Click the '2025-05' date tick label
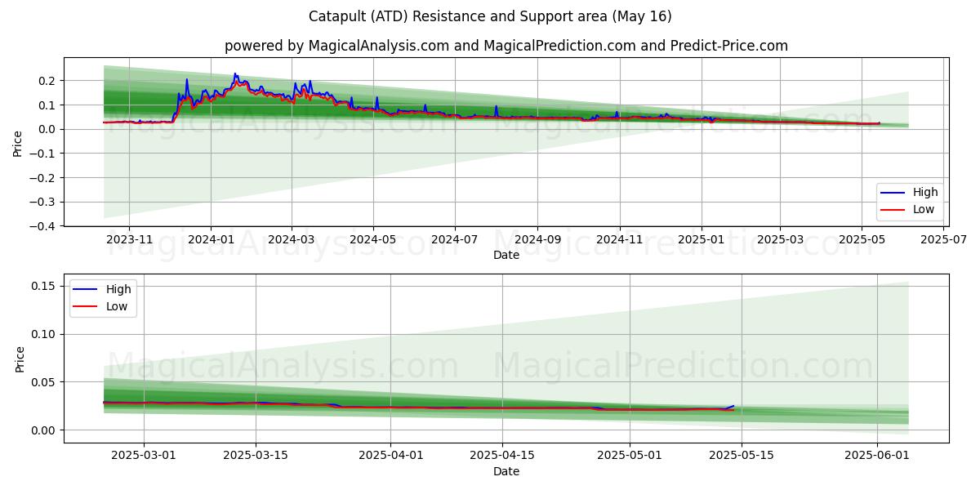Viewport: 980px width, 490px height. point(862,239)
